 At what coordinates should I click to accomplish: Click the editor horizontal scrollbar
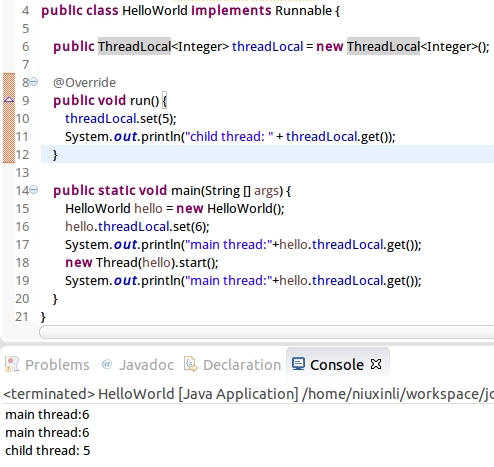[x=266, y=332]
